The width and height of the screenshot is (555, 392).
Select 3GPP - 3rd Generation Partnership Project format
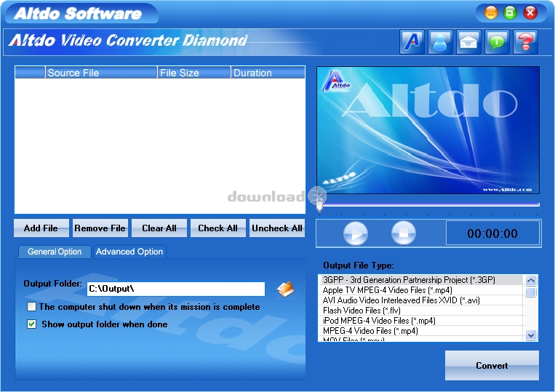[420, 280]
